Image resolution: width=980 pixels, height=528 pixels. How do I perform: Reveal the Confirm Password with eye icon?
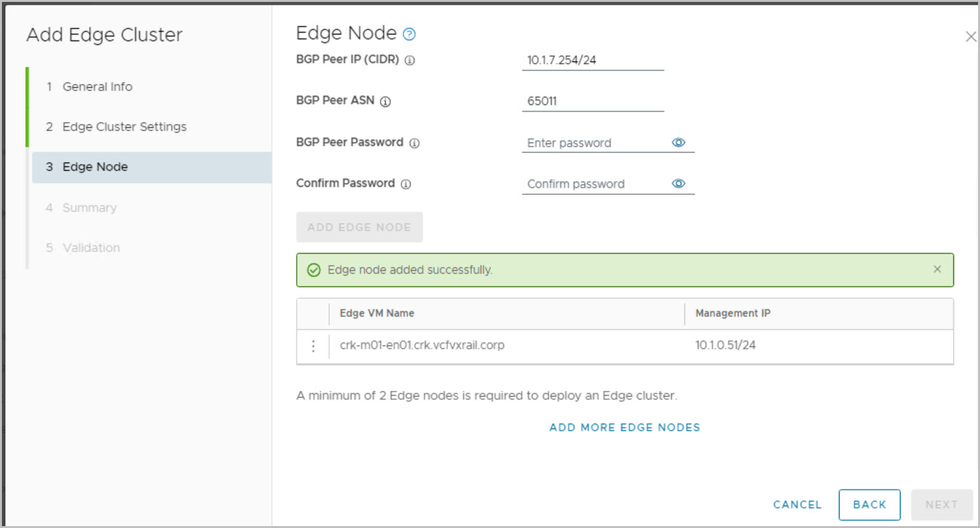[x=678, y=184]
